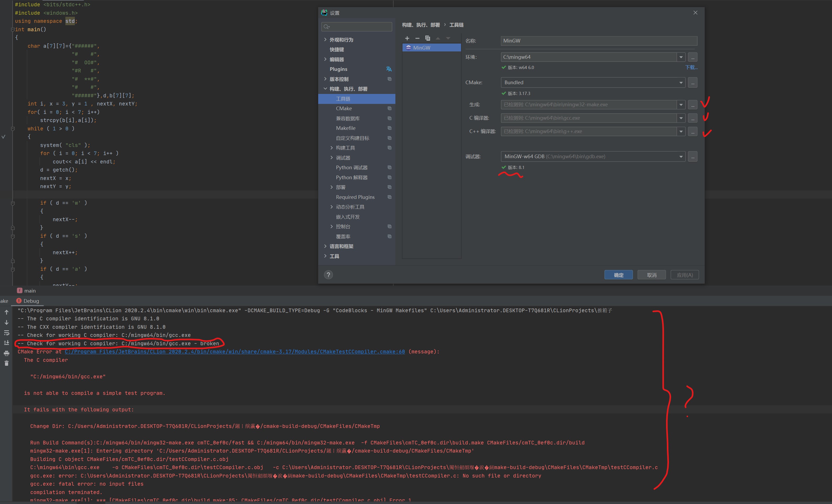The height and width of the screenshot is (504, 832).
Task: Click the 'gcc.exe - broken' output line
Action: pos(118,343)
